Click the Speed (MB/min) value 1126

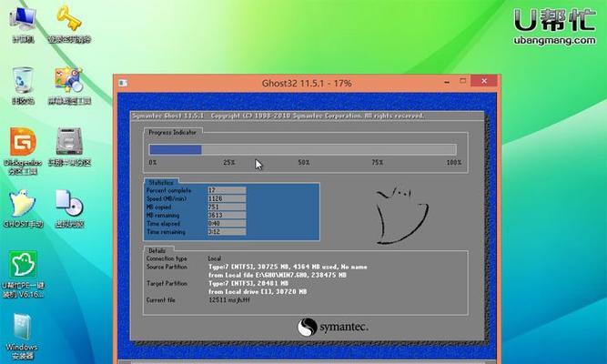[x=227, y=198]
